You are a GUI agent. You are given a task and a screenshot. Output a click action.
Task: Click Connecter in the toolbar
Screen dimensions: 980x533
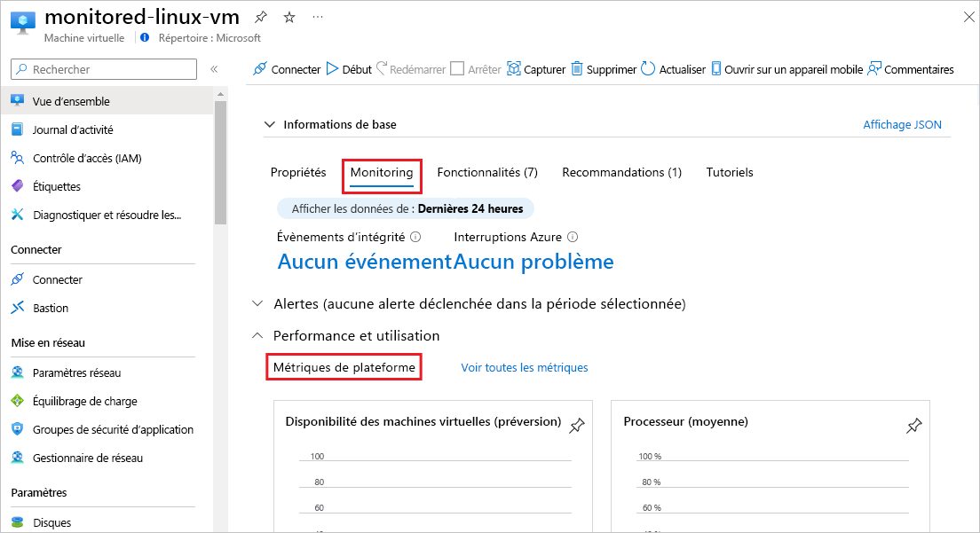287,69
